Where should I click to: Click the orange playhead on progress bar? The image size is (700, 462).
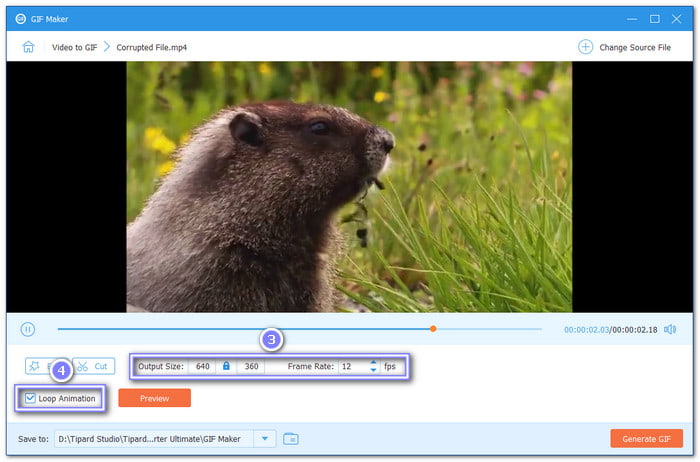click(433, 328)
